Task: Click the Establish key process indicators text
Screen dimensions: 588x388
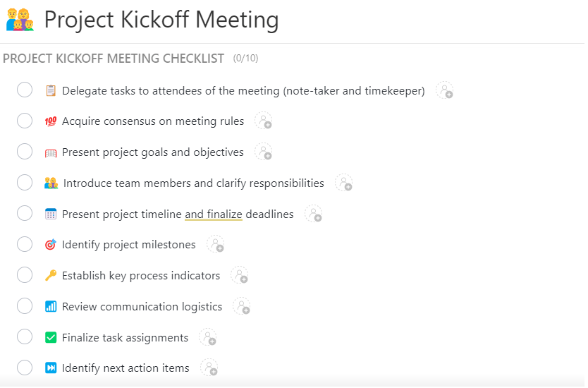Action: pos(141,275)
